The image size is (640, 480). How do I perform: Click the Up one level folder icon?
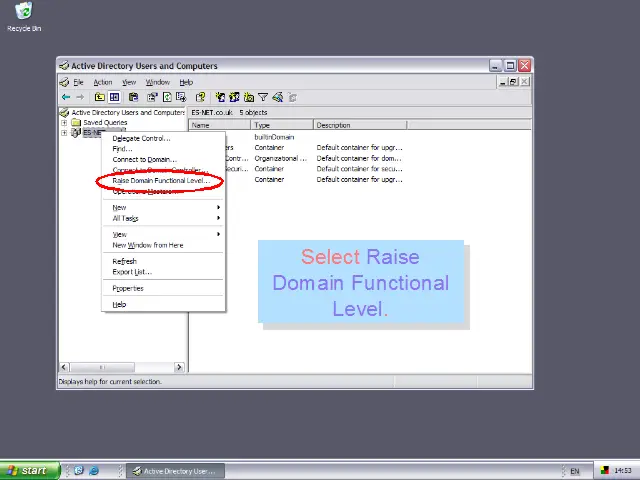(100, 97)
